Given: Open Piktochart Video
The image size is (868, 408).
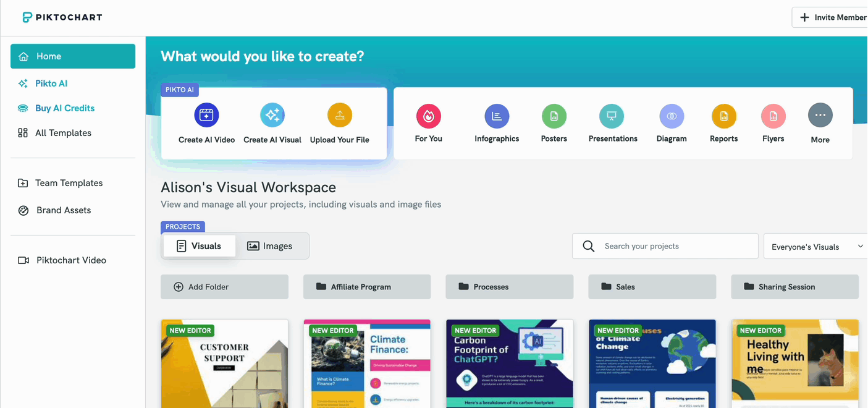Looking at the screenshot, I should pos(71,260).
